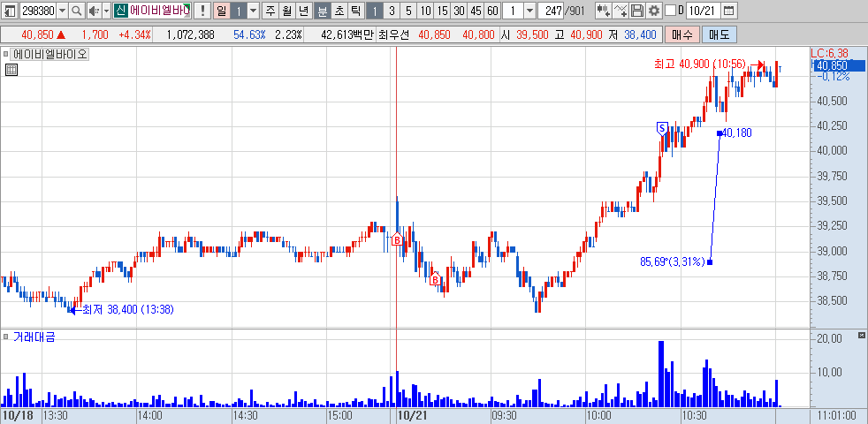Select the 1-minute interval button
This screenshot has height=424, width=868.
(375, 11)
